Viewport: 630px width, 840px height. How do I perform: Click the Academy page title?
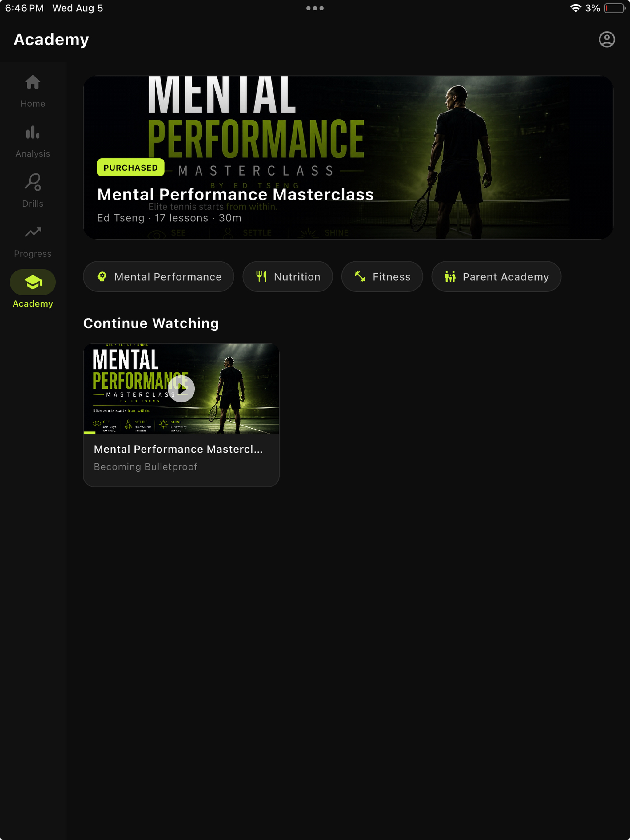(x=51, y=39)
